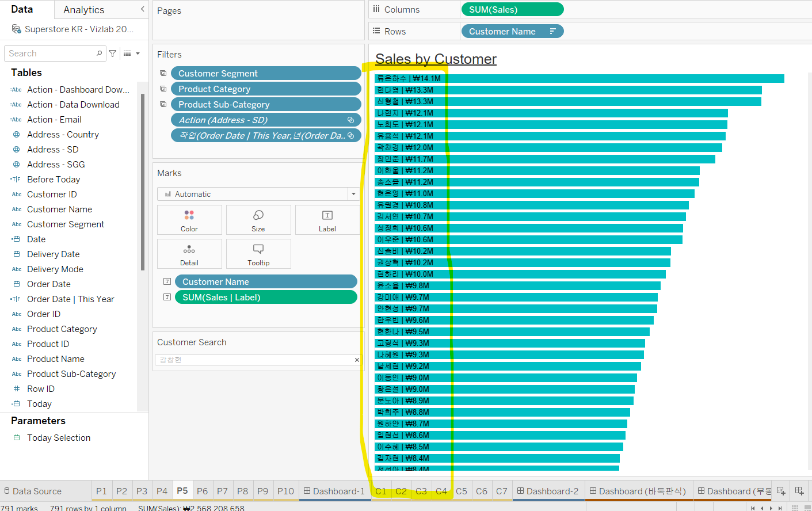Open the Data Source tab
This screenshot has width=812, height=511.
coord(33,491)
